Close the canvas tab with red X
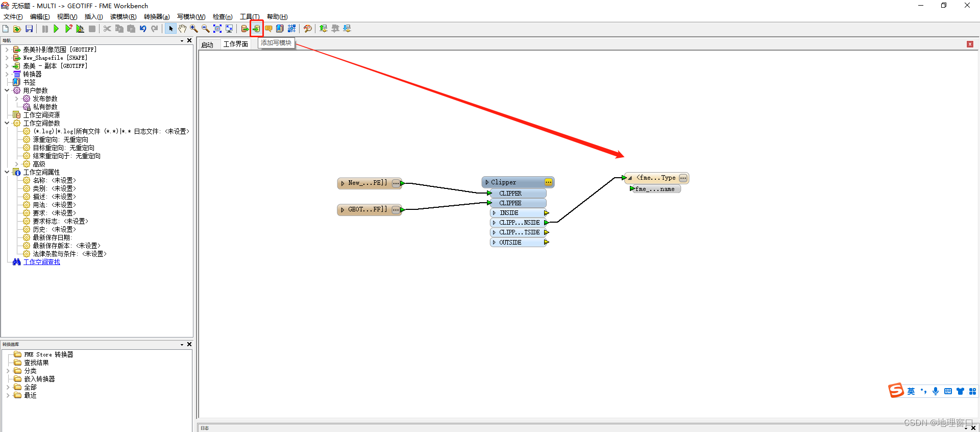Viewport: 980px width, 432px height. tap(970, 44)
